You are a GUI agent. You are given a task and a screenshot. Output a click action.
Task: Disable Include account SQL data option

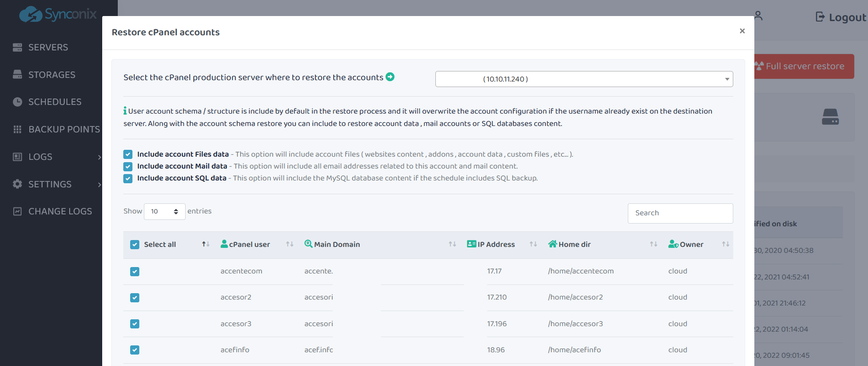pyautogui.click(x=128, y=178)
